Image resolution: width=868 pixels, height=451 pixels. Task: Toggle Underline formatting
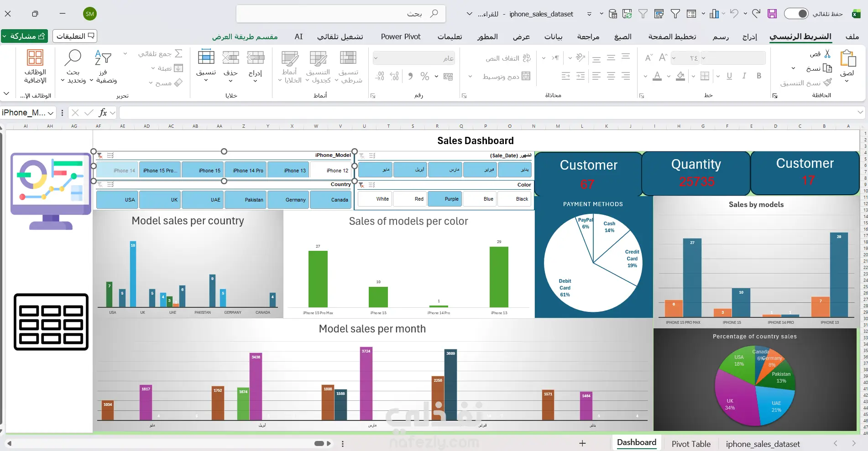(x=729, y=76)
